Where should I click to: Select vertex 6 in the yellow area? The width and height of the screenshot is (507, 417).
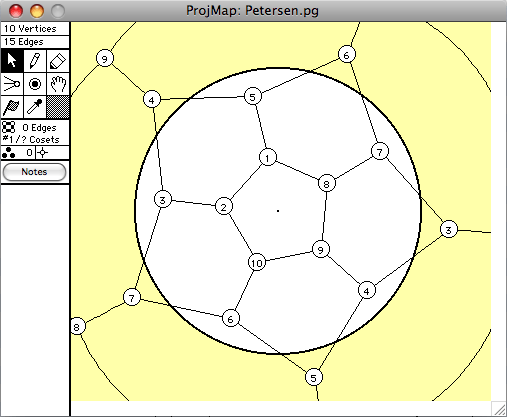[347, 55]
